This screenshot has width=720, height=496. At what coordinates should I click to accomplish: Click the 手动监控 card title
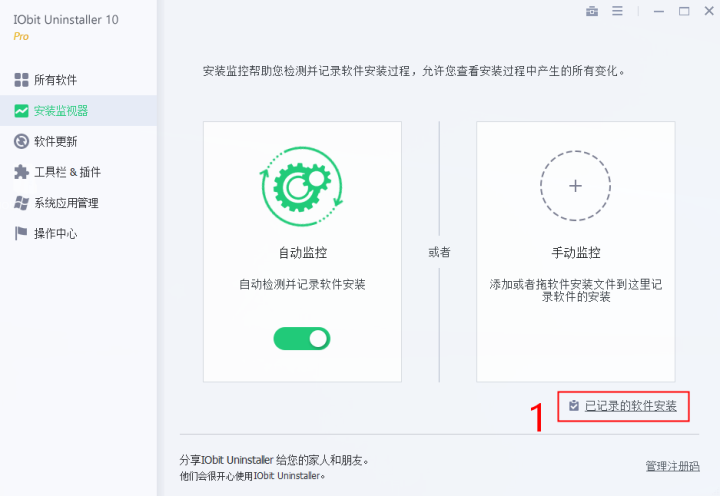tap(576, 253)
